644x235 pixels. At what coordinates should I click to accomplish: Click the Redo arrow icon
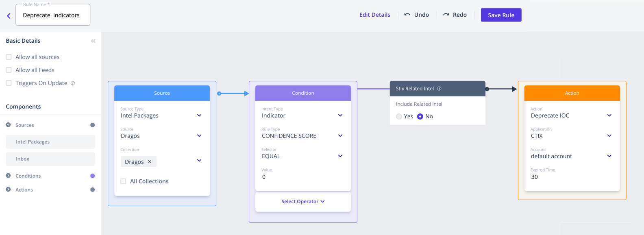(x=446, y=15)
